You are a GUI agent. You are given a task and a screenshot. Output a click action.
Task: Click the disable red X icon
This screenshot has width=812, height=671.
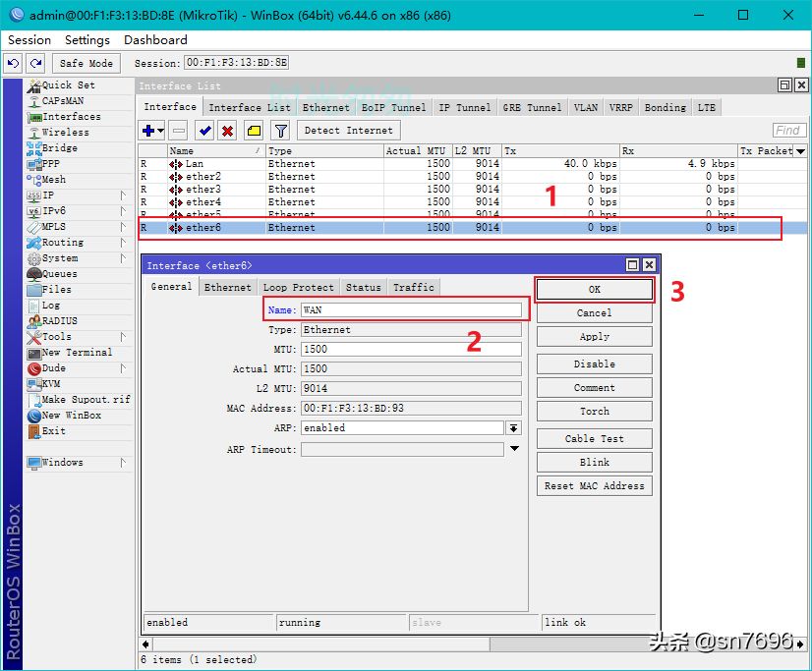227,131
